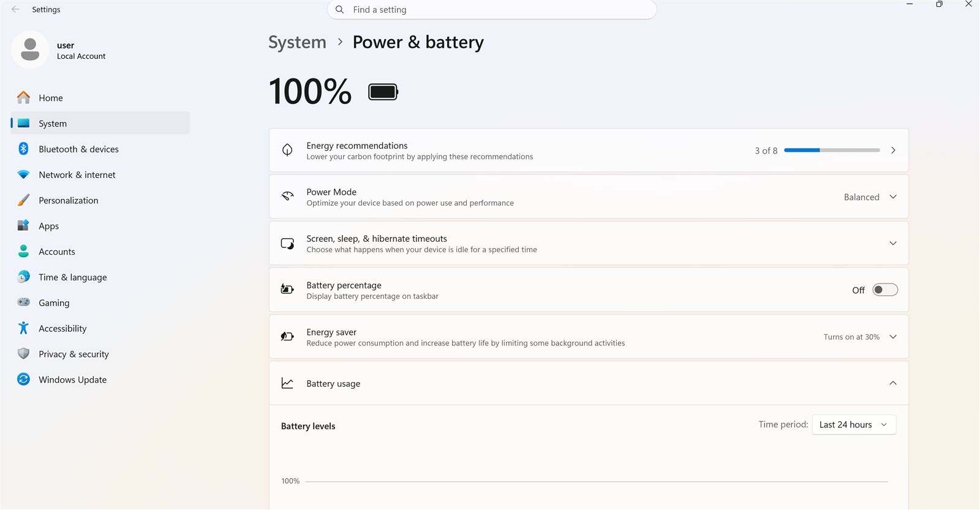Click the Energy recommendations progress bar

point(832,150)
